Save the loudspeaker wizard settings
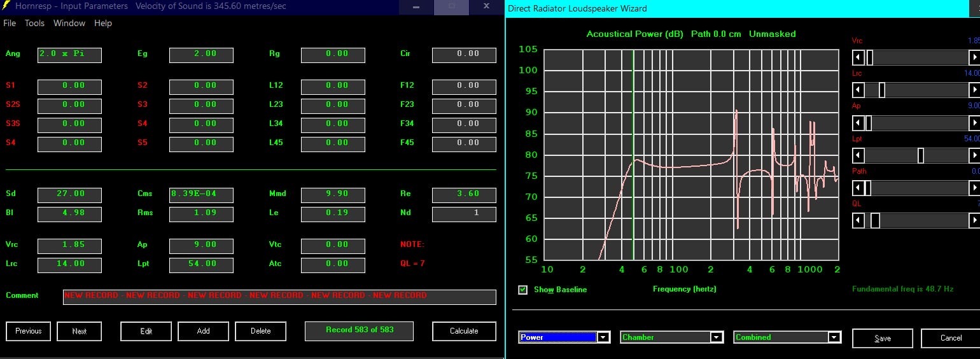Viewport: 980px width, 359px height. [x=883, y=338]
